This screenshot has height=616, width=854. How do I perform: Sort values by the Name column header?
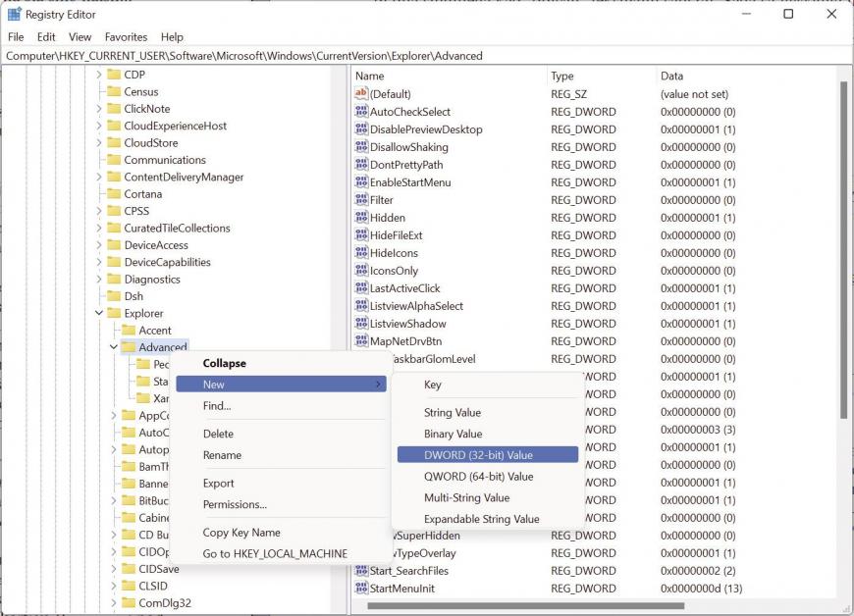(x=449, y=77)
